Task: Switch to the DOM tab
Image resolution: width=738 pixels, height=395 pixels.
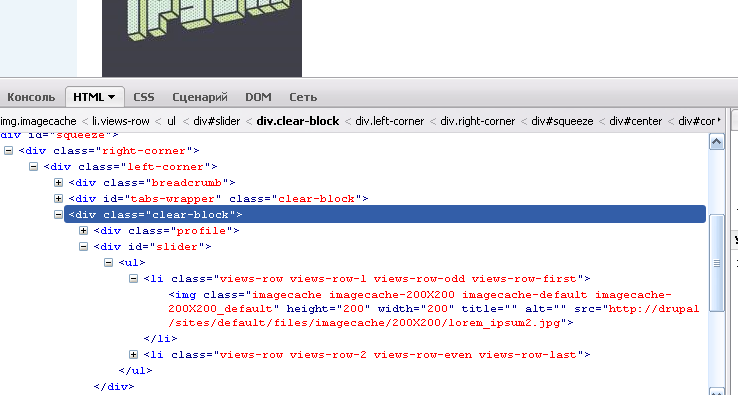Action: pyautogui.click(x=258, y=97)
